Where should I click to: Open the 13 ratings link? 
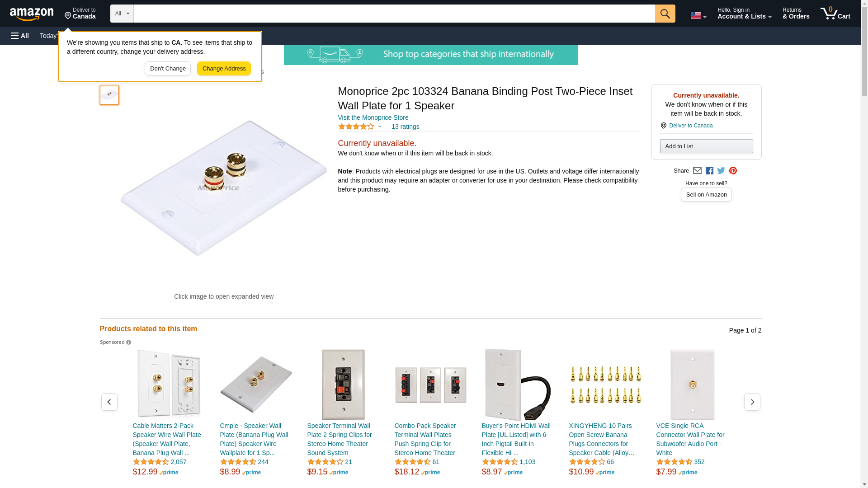click(405, 127)
